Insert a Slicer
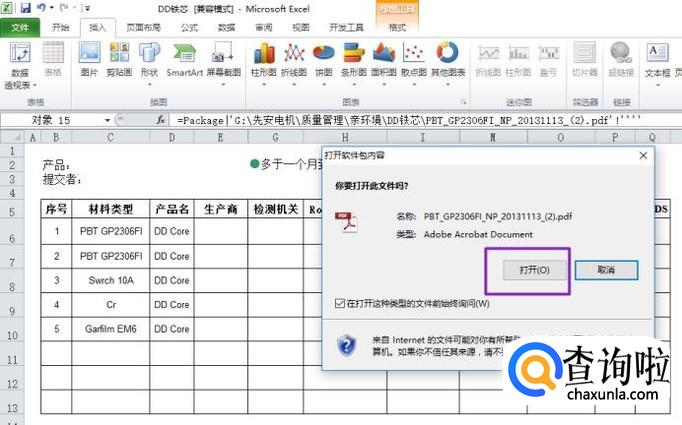682x425 pixels. [x=585, y=60]
